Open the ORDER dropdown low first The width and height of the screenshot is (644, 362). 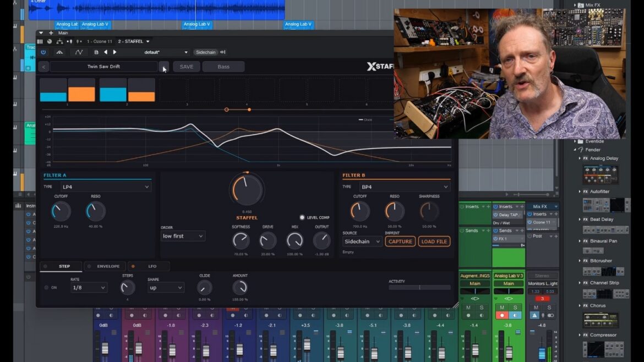point(182,236)
